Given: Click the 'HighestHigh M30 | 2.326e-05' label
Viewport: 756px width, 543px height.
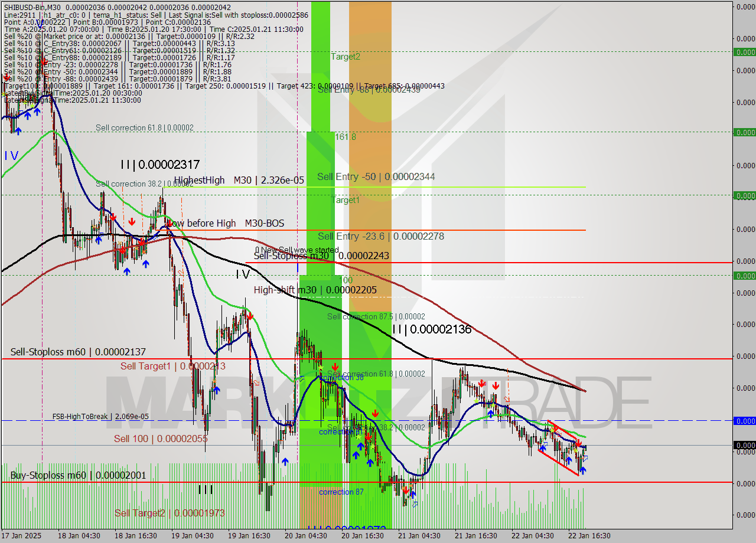Looking at the screenshot, I should click(239, 180).
